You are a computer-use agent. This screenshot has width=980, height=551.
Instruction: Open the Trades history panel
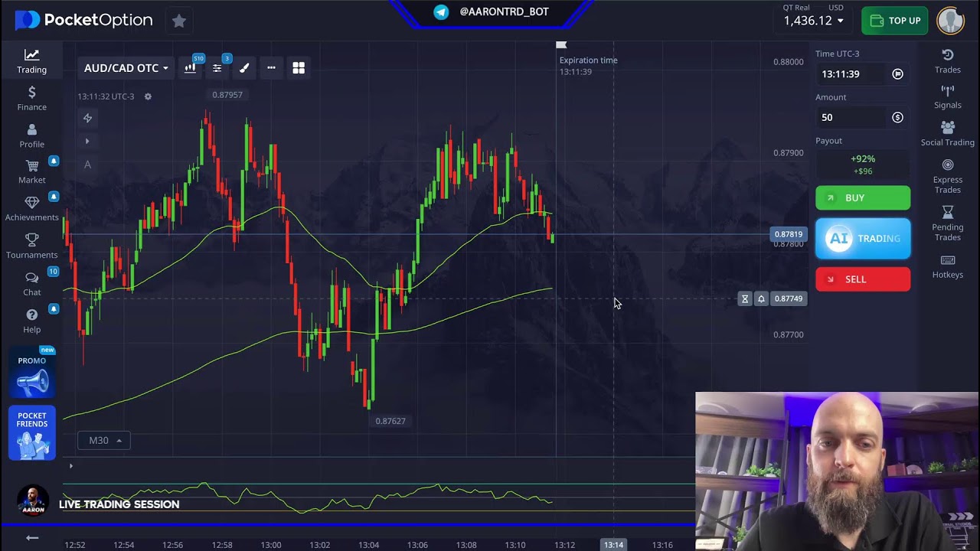(947, 61)
